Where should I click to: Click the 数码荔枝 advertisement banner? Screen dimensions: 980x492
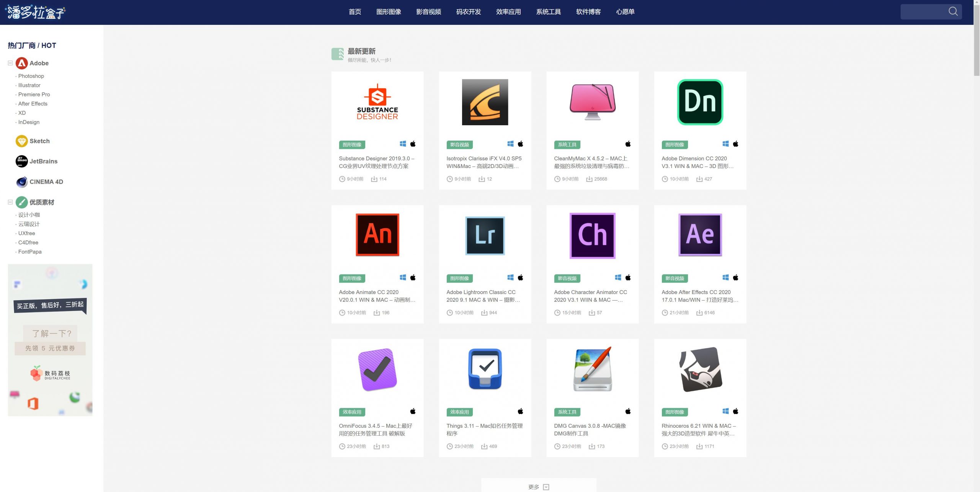(50, 340)
